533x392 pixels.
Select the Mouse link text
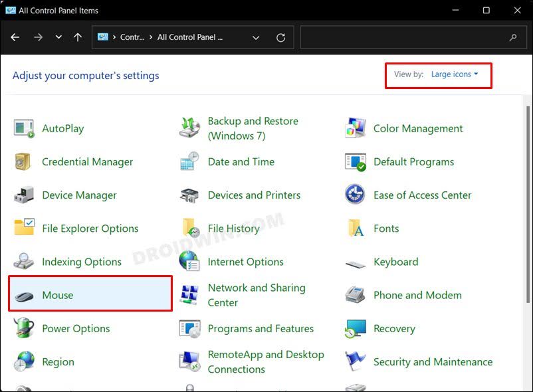coord(57,295)
